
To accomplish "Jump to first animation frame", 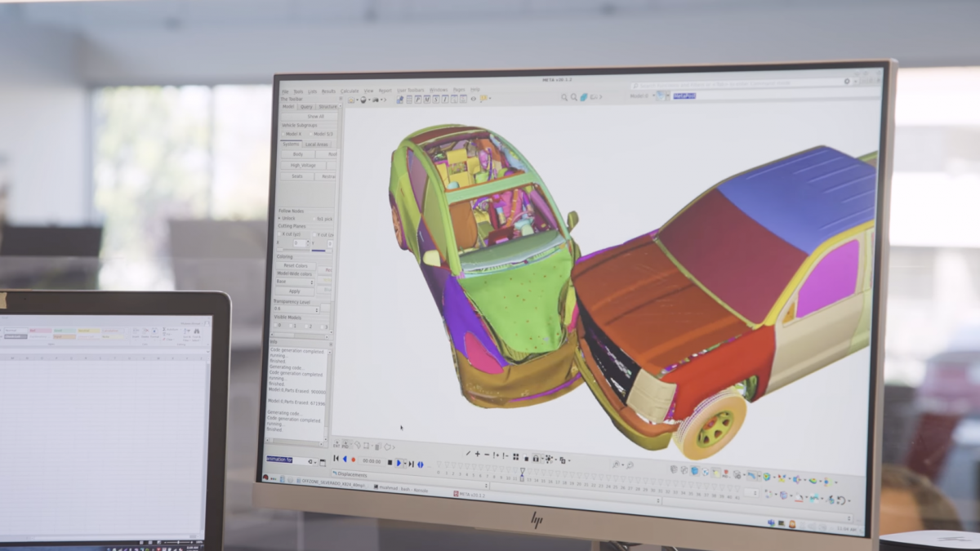I will point(336,459).
